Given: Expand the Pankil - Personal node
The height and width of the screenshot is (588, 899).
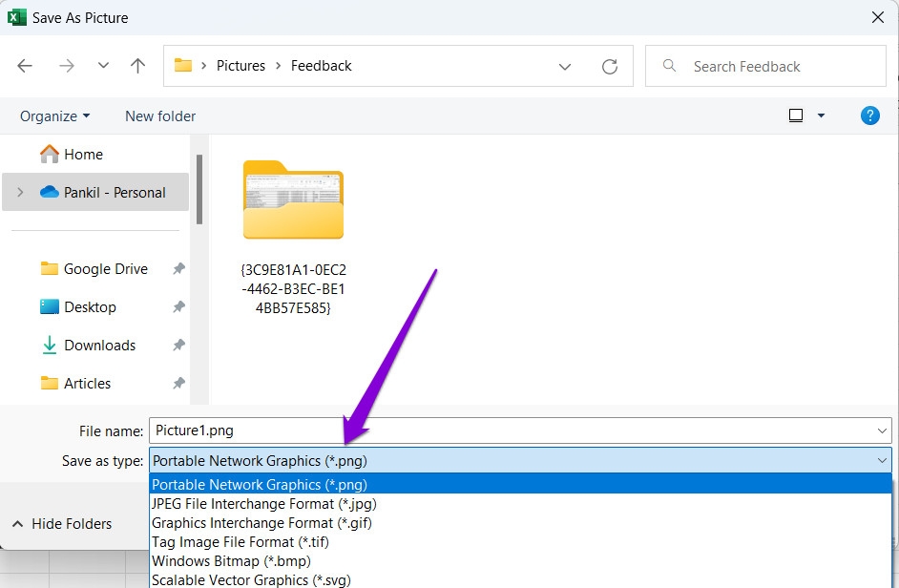Looking at the screenshot, I should pos(20,192).
